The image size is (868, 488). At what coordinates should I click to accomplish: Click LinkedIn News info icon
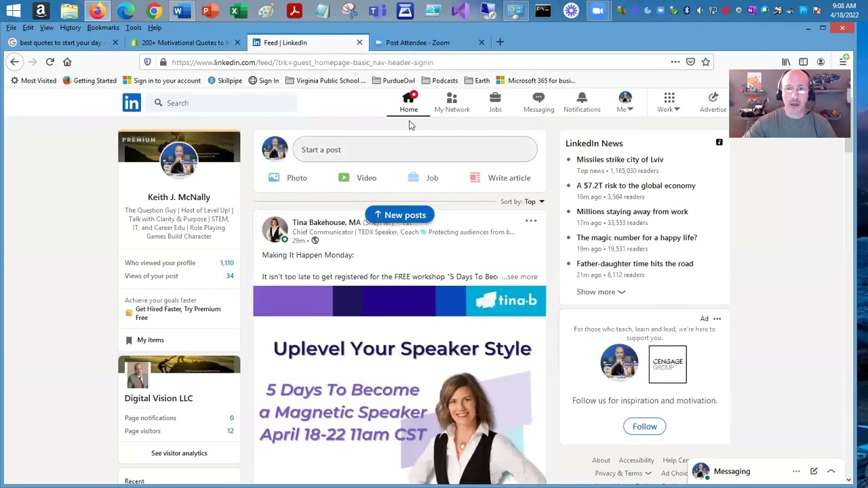click(x=719, y=143)
